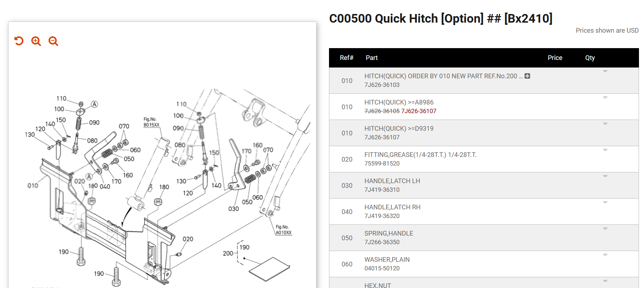
Task: Click Ref# 060 in the Washer Plain row
Action: (x=347, y=264)
